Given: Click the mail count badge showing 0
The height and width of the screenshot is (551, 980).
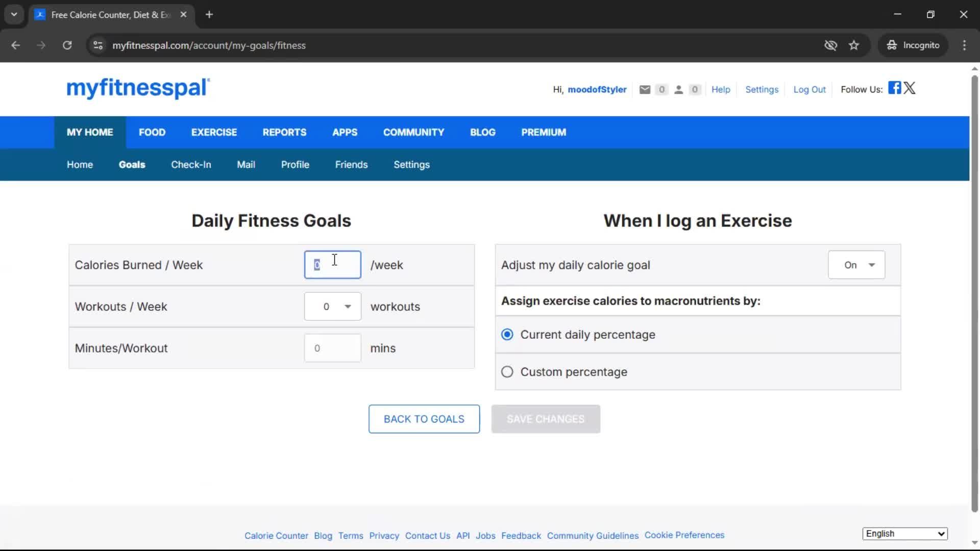Looking at the screenshot, I should pyautogui.click(x=661, y=90).
